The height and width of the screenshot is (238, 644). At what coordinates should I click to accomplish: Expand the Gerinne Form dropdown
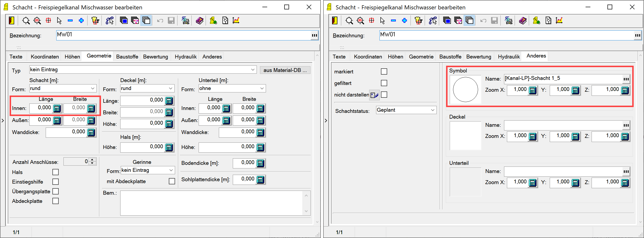click(171, 170)
